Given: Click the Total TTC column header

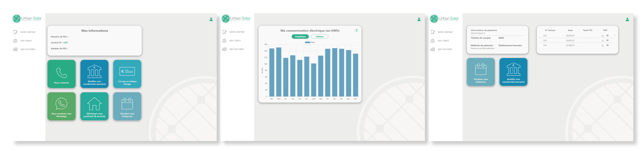Looking at the screenshot, I should 588,30.
